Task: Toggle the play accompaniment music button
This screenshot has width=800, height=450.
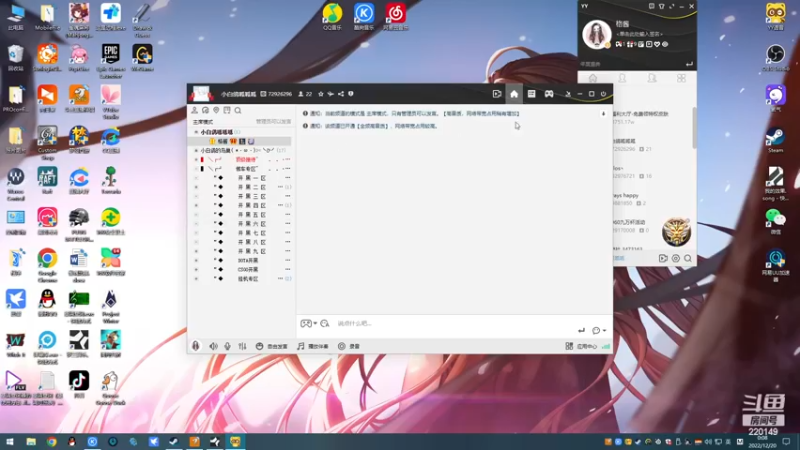Action: click(313, 346)
